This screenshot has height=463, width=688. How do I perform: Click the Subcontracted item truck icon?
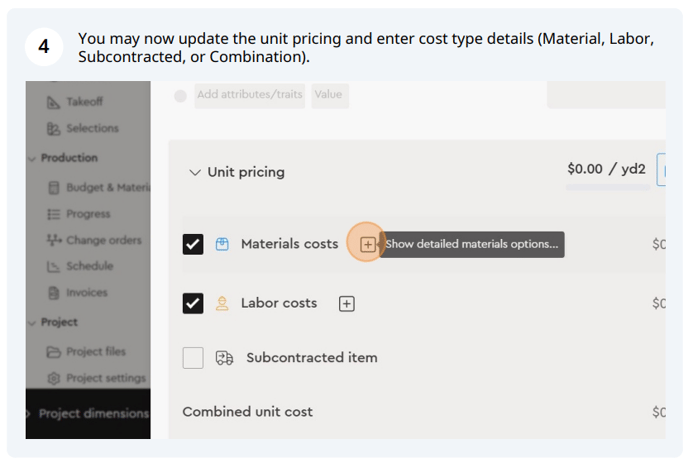224,358
